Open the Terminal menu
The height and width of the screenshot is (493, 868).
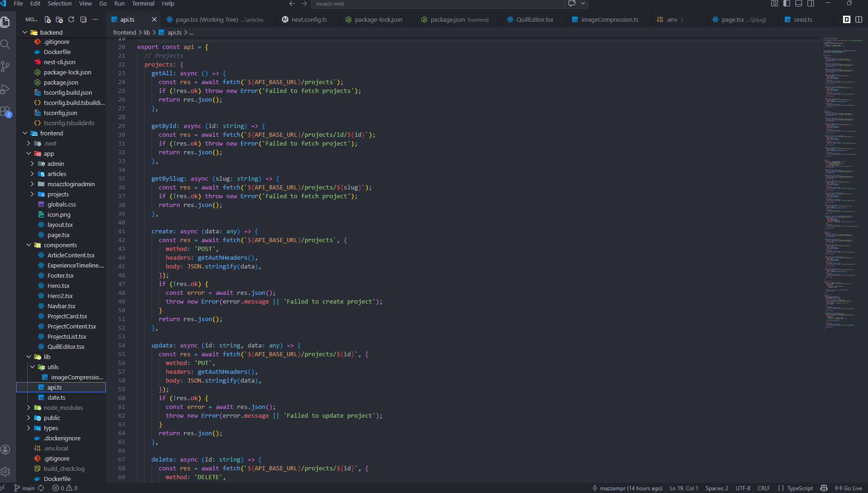pyautogui.click(x=143, y=3)
